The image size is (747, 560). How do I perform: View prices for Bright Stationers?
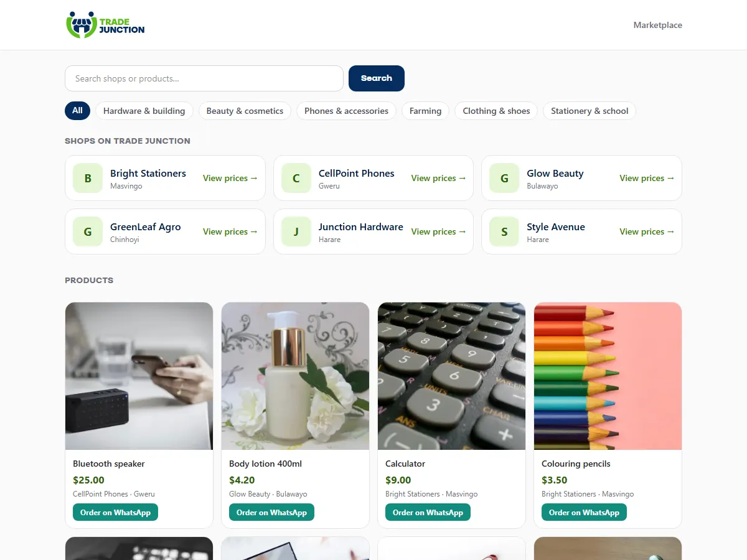coord(230,178)
